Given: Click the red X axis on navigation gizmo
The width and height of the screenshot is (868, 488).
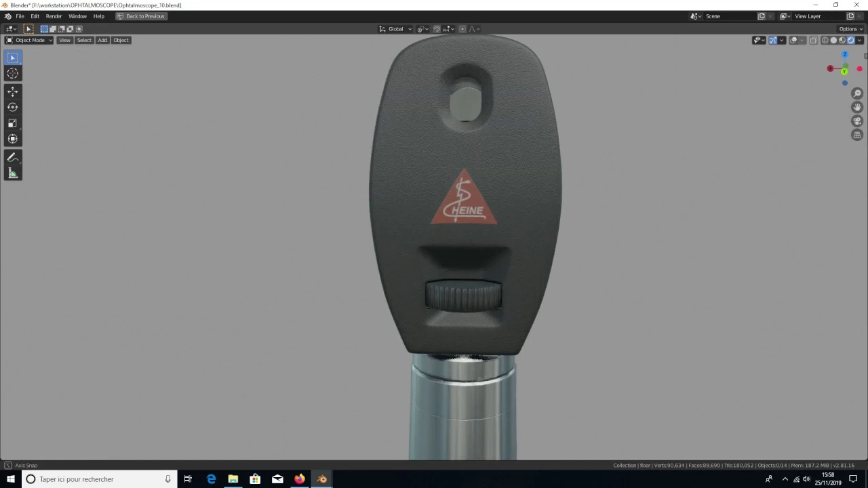Looking at the screenshot, I should point(830,68).
